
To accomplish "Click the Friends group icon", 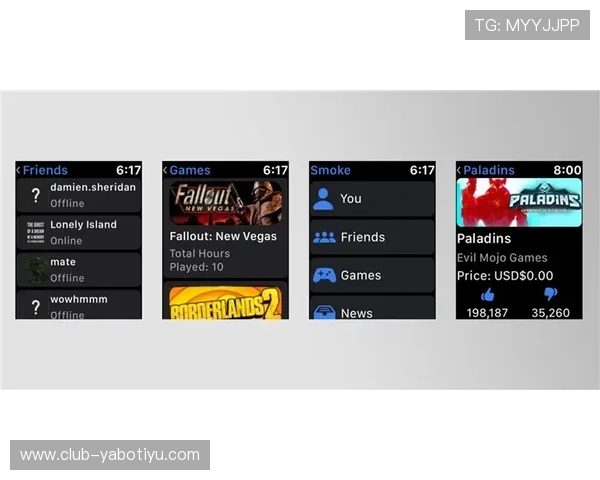I will 323,237.
